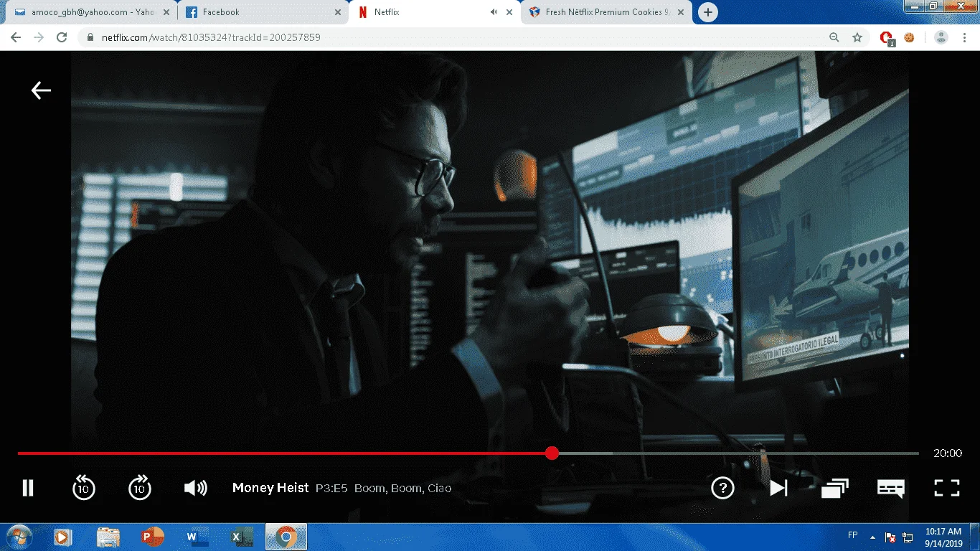Switch the Netflix player to fullscreen
980x551 pixels.
(947, 488)
